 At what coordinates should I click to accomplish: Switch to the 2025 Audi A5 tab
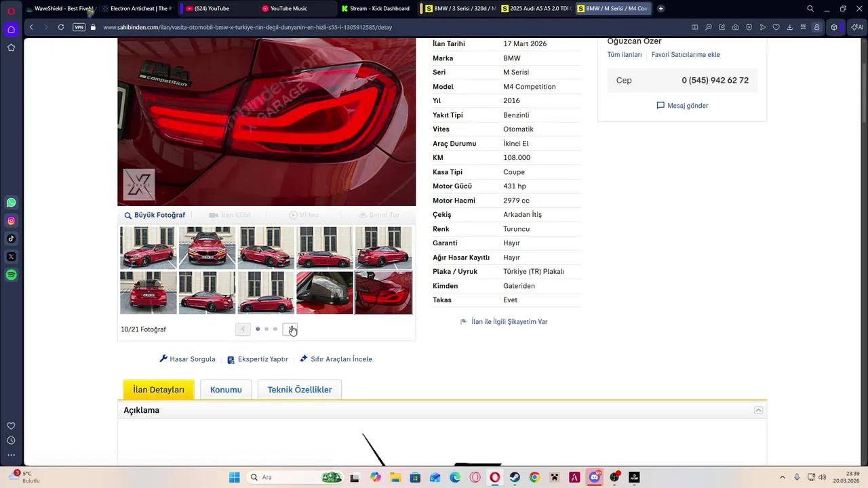(x=536, y=9)
